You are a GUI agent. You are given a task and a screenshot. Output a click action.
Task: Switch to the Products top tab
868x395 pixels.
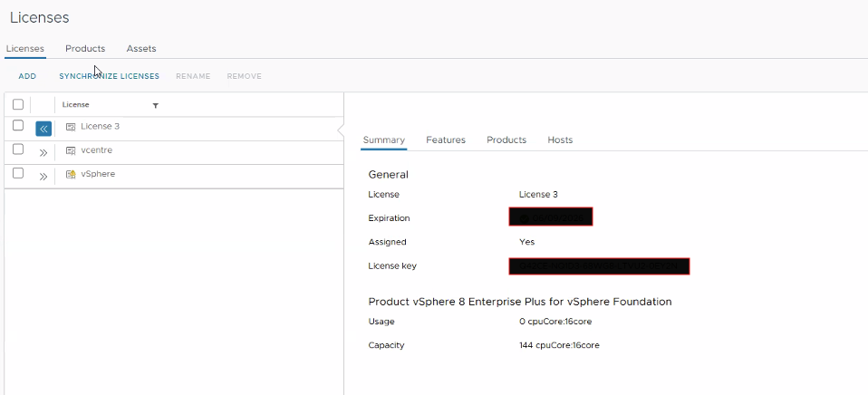tap(85, 48)
